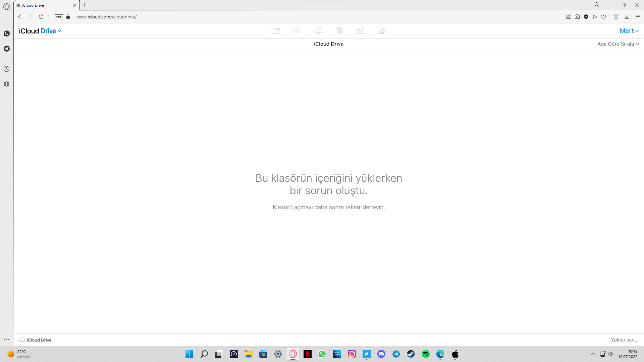Open Opera sidebar settings gear
Viewport: 644px width, 362px height.
coord(7,84)
